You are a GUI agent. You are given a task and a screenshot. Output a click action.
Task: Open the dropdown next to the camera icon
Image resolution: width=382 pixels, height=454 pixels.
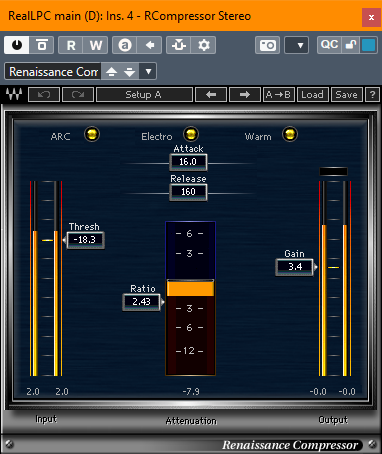point(296,45)
